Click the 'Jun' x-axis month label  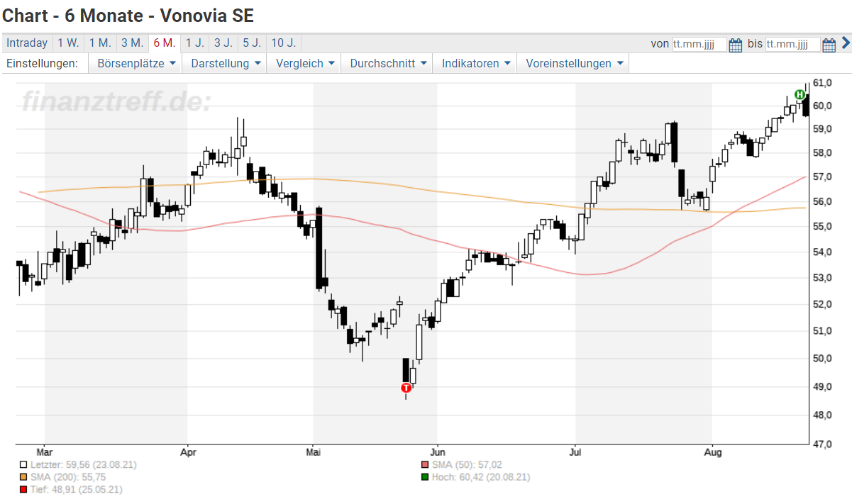(x=438, y=452)
